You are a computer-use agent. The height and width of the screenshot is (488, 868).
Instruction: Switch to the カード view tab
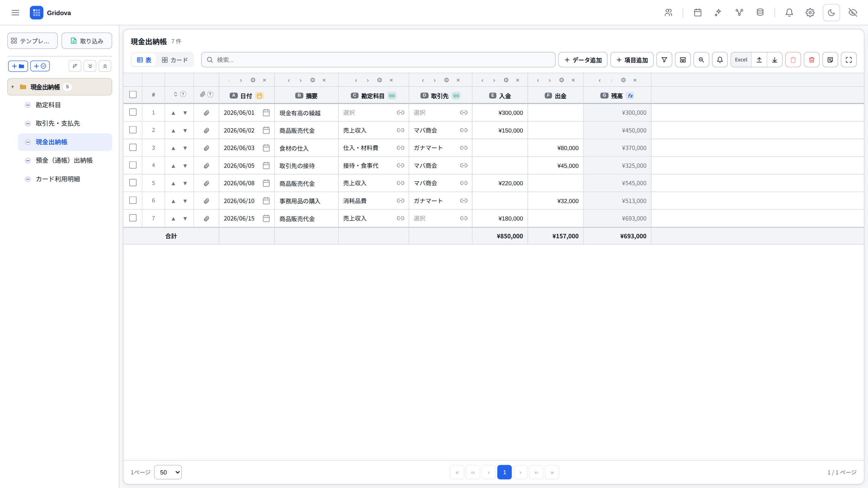[x=175, y=60]
